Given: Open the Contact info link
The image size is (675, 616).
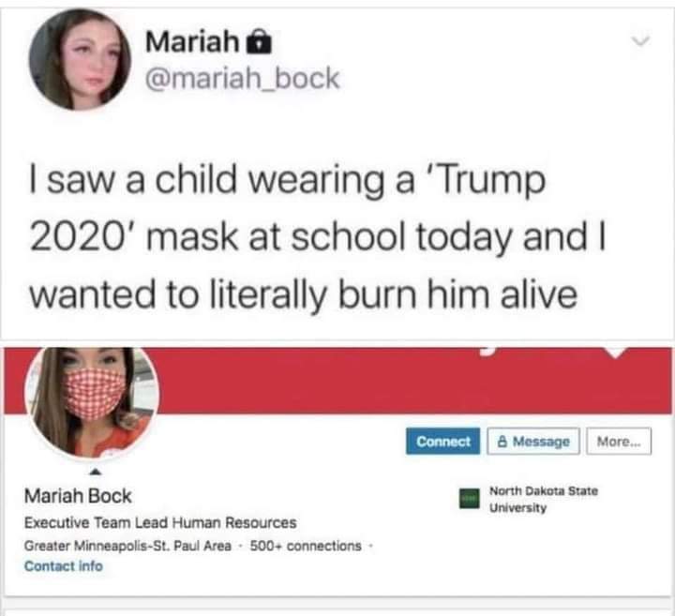Looking at the screenshot, I should (x=64, y=565).
